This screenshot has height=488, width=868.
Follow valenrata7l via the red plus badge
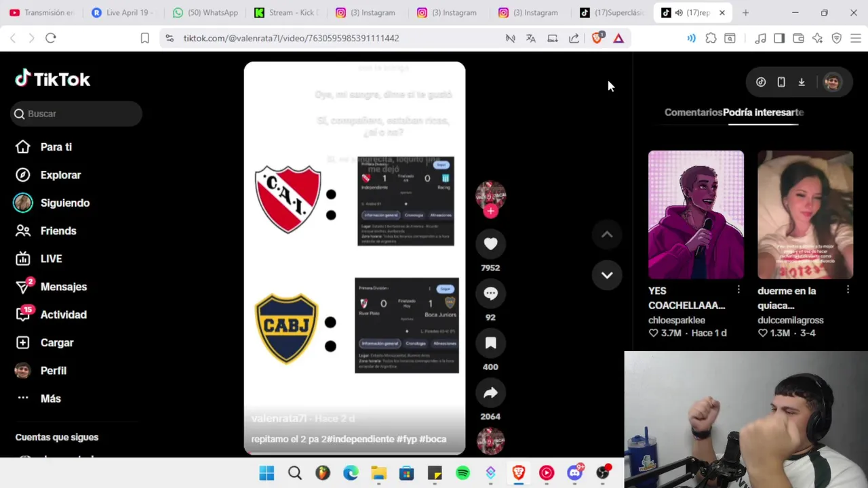coord(490,211)
